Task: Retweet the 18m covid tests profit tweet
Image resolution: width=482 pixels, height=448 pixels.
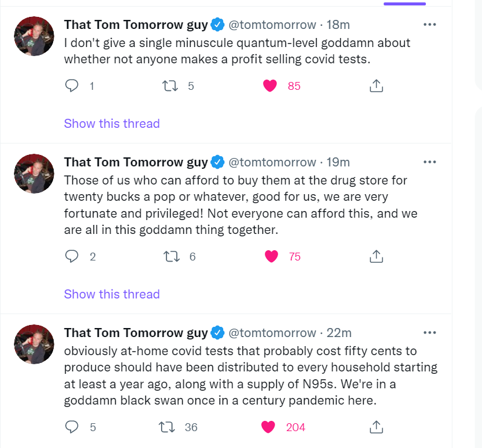Action: (171, 86)
